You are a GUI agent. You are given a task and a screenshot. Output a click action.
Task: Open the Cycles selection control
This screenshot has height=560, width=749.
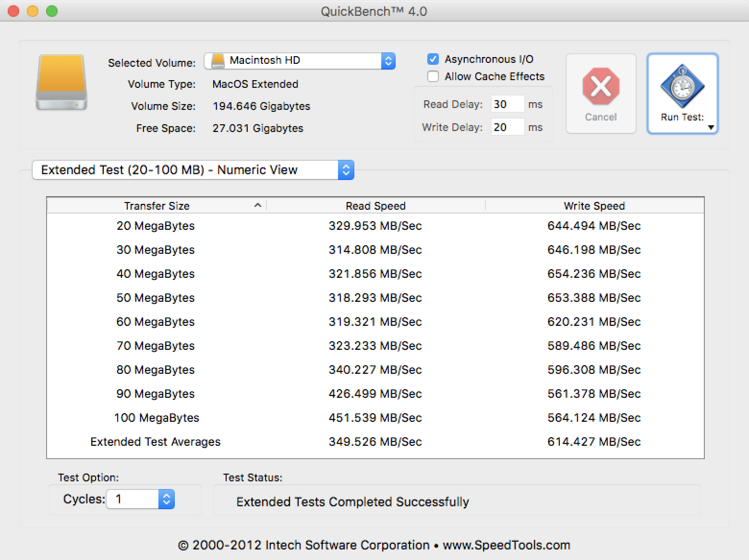click(x=166, y=499)
